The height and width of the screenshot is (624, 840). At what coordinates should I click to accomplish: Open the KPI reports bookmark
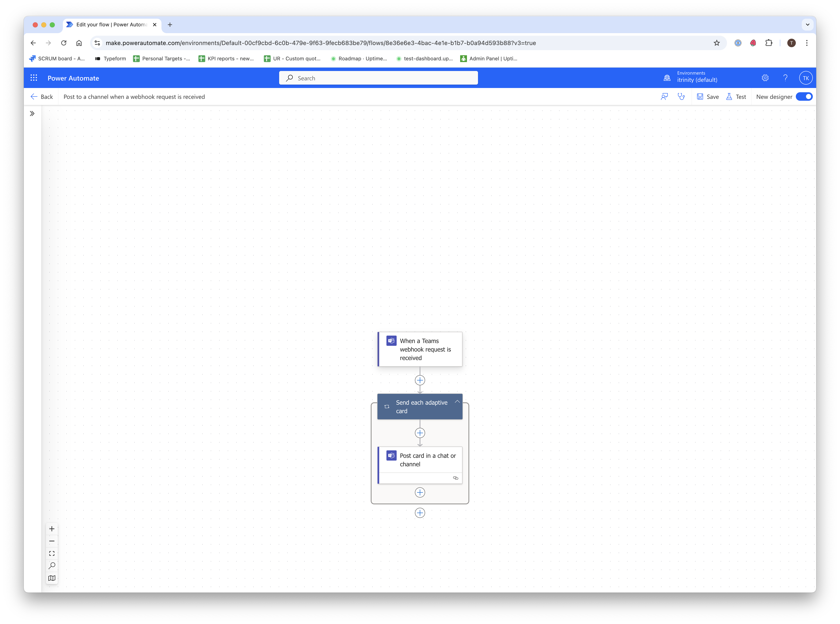[226, 58]
